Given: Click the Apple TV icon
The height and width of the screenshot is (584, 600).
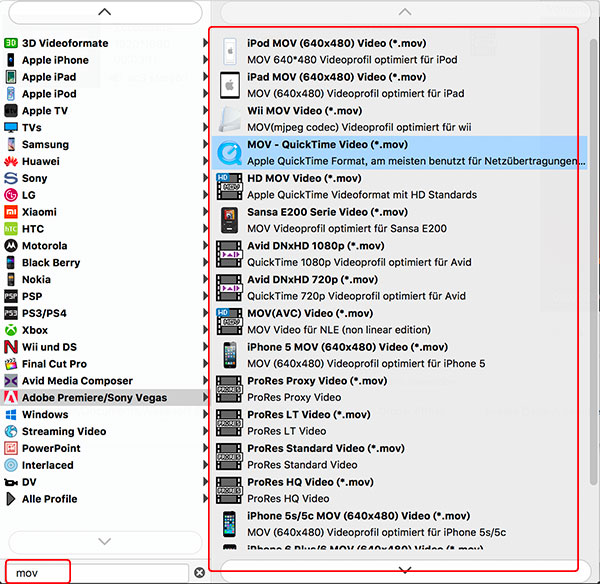Looking at the screenshot, I should [11, 111].
